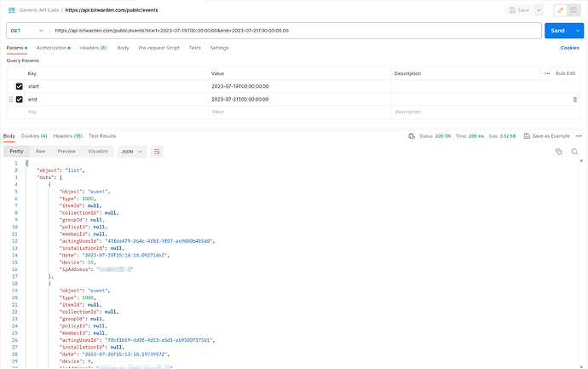Click the empty Key input field
Image resolution: width=588 pixels, height=369 pixels.
coord(116,112)
